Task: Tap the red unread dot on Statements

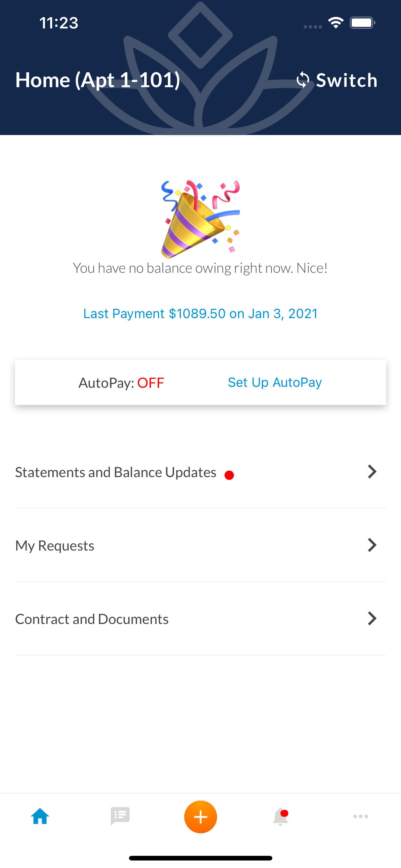Action: [229, 475]
